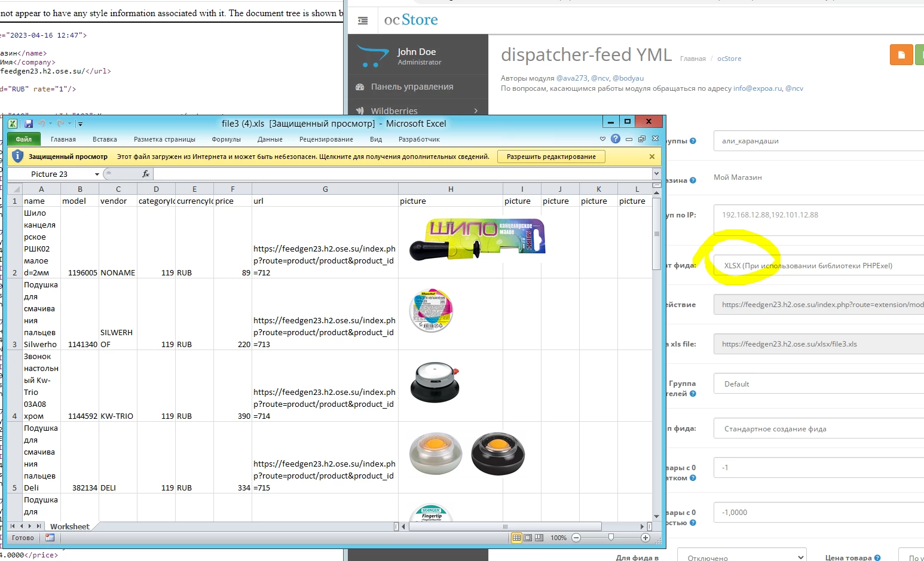This screenshot has height=561, width=924.
Task: Open XLSX feed format dropdown
Action: click(x=819, y=265)
